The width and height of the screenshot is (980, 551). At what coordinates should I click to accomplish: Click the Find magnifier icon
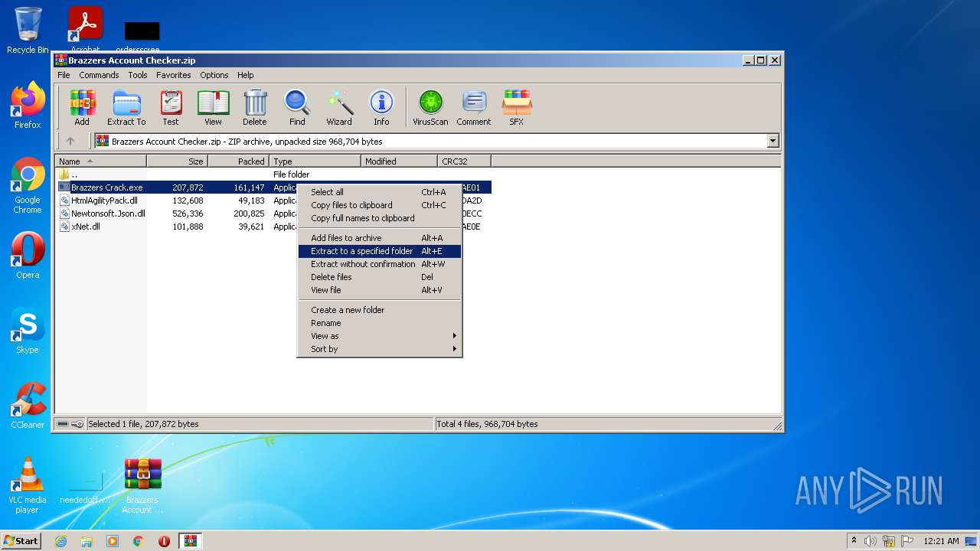tap(297, 108)
